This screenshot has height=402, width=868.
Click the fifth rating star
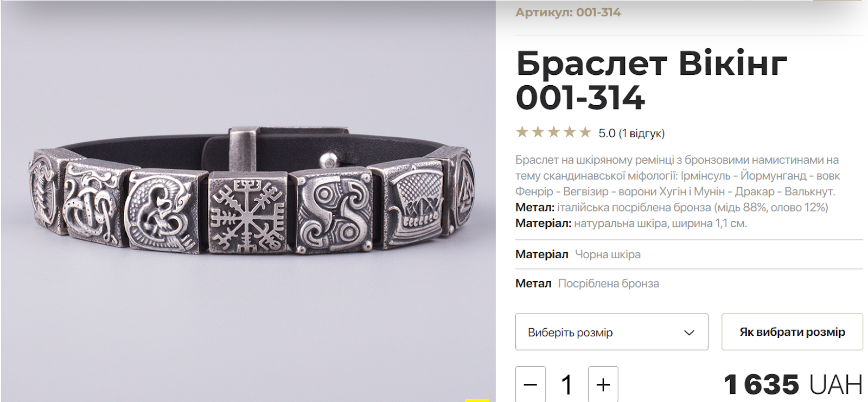click(x=585, y=132)
